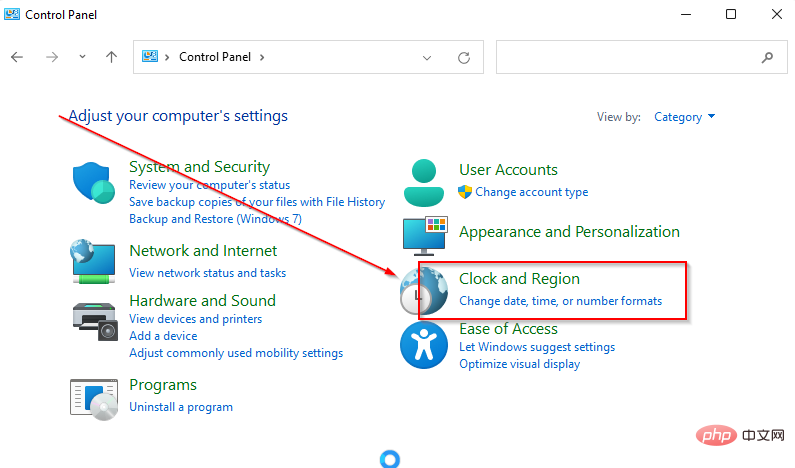The image size is (795, 468).
Task: Open the Network and Internet globe icon
Action: pos(94,260)
